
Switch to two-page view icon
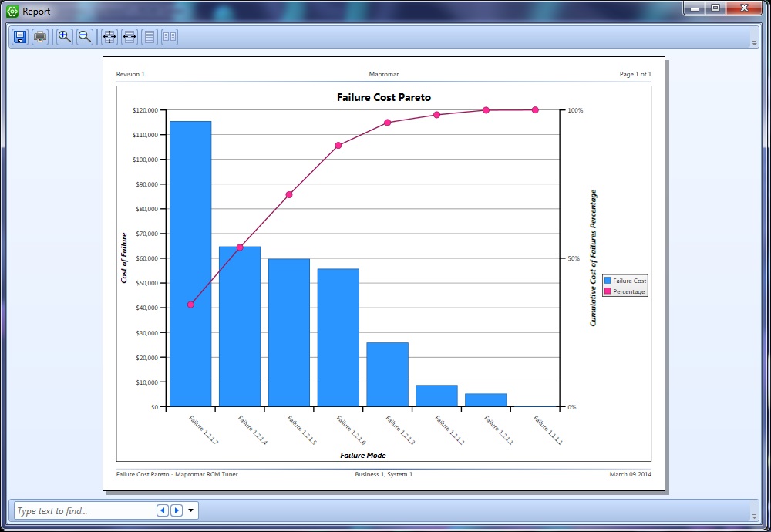(x=169, y=37)
